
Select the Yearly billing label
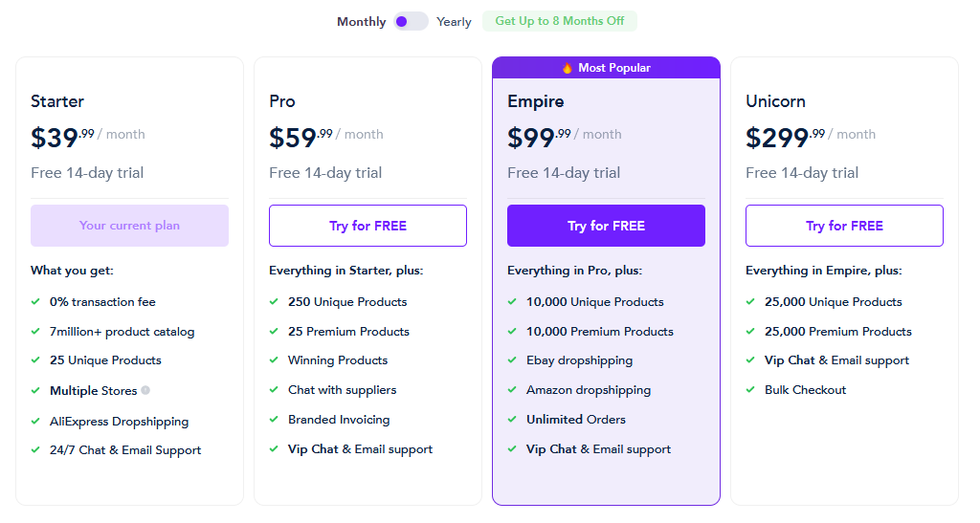[454, 22]
